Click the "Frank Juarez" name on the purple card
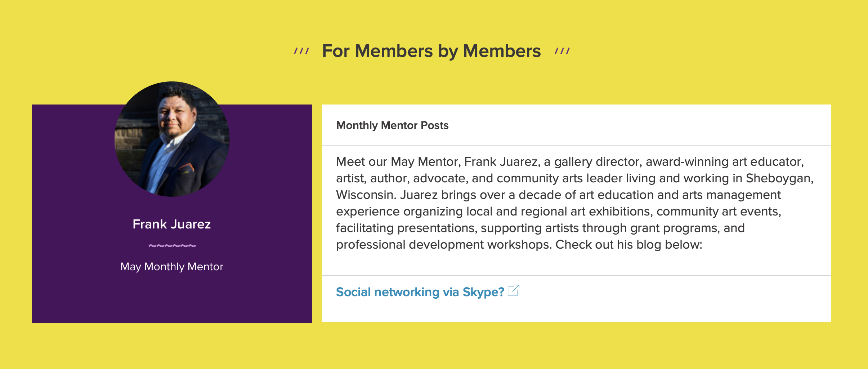 pyautogui.click(x=172, y=224)
